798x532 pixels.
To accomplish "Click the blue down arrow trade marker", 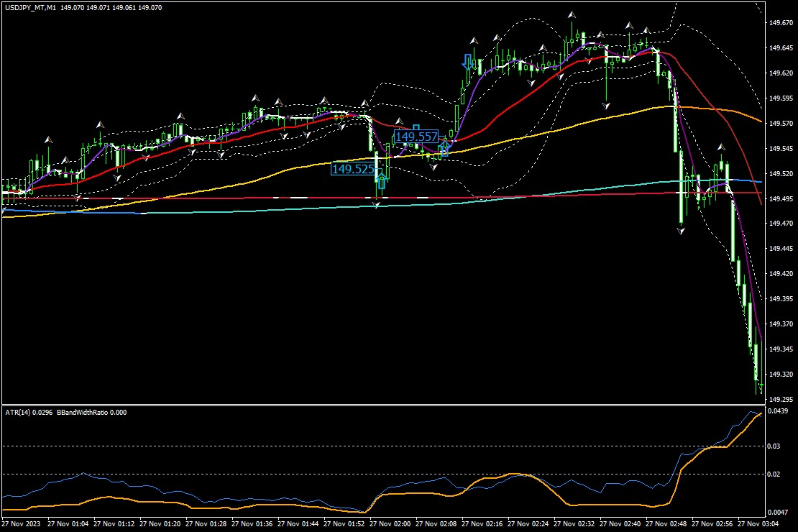I will click(x=467, y=62).
